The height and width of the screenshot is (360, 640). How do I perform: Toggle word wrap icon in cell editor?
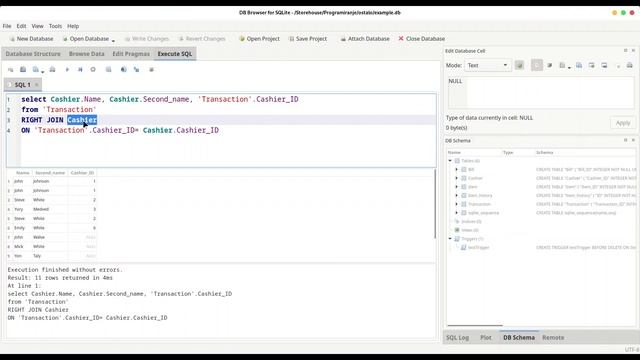(537, 65)
